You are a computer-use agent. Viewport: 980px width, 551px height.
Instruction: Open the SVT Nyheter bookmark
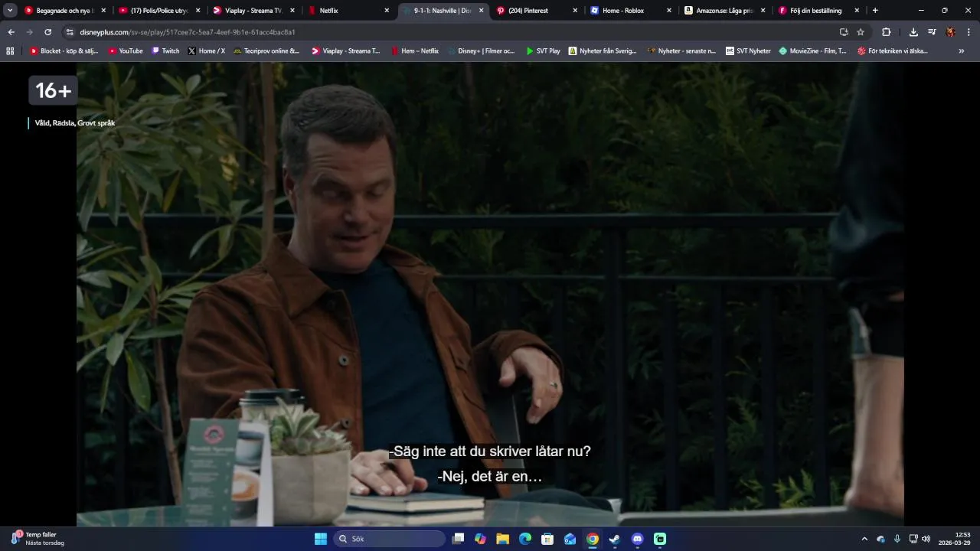click(748, 51)
